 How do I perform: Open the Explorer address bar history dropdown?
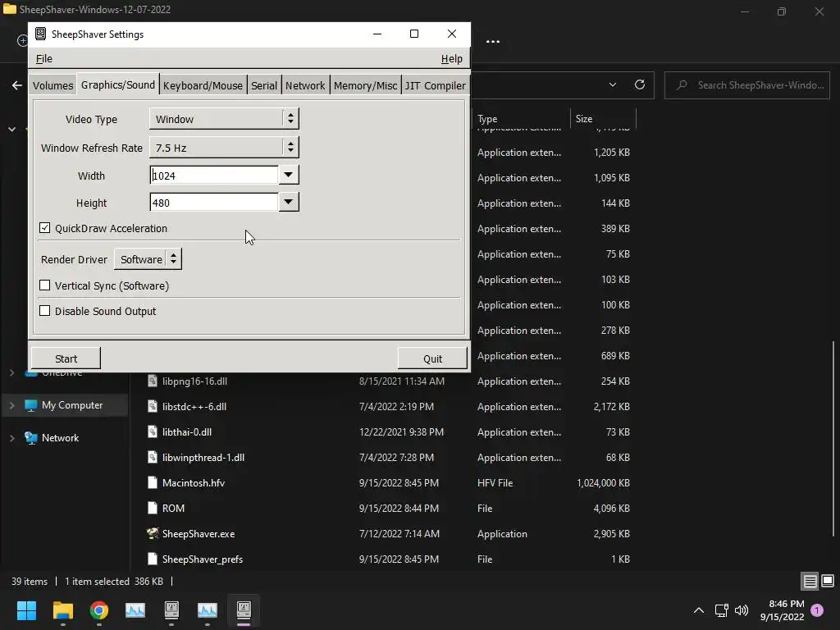[x=612, y=84]
